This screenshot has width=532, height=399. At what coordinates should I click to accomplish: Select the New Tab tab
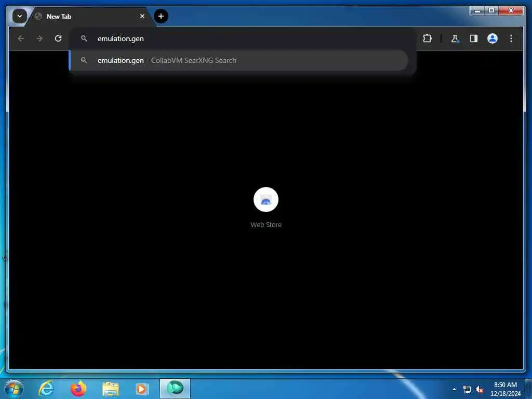[x=90, y=16]
